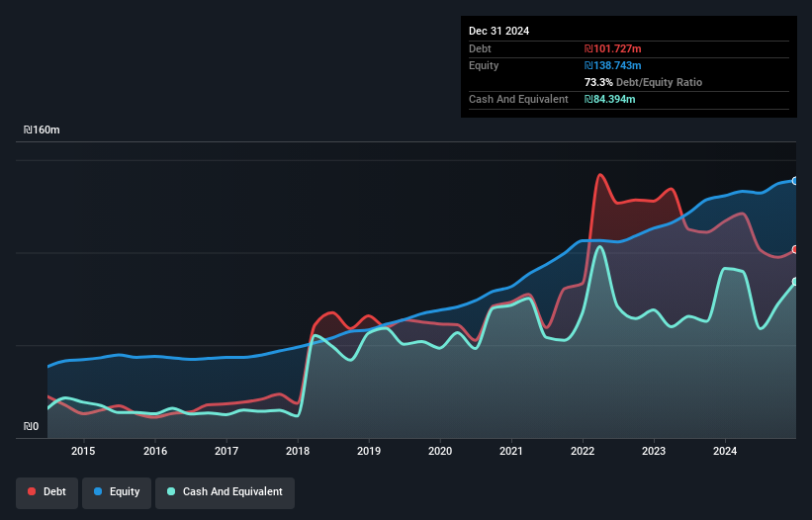Click the teal Cash And Equivalent legend dot
Screen dimensions: 812x520
pos(171,491)
